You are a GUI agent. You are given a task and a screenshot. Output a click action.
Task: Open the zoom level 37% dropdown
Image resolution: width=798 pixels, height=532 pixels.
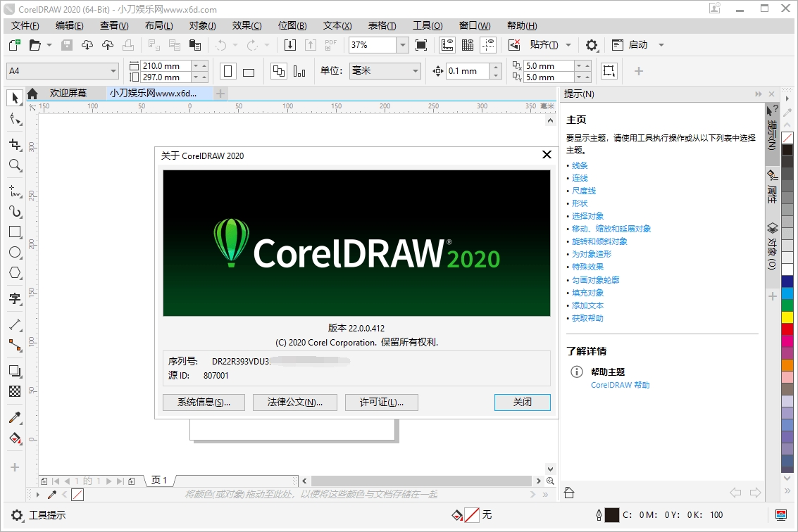click(x=402, y=45)
